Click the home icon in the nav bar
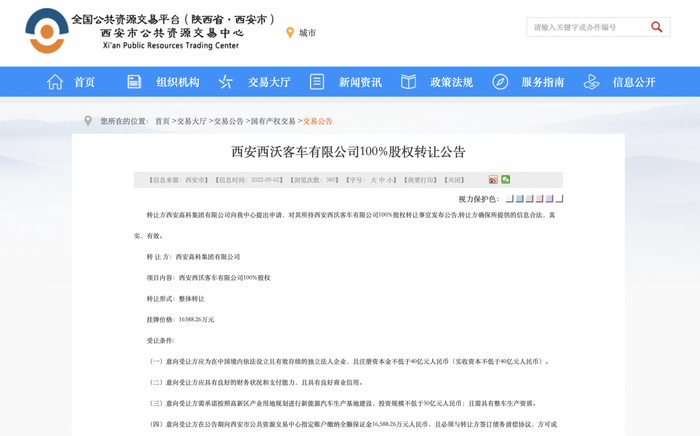Image resolution: width=700 pixels, height=436 pixels. (55, 82)
